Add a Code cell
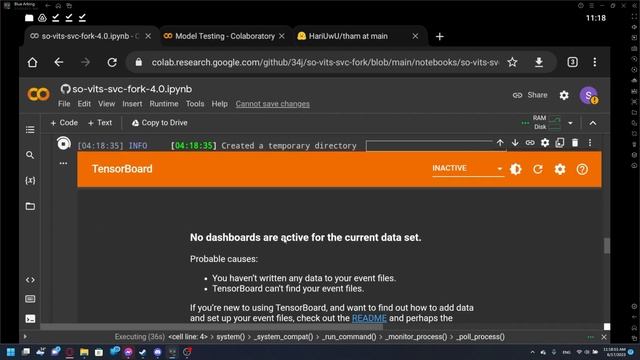Screen dimensions: 640x360 point(64,123)
